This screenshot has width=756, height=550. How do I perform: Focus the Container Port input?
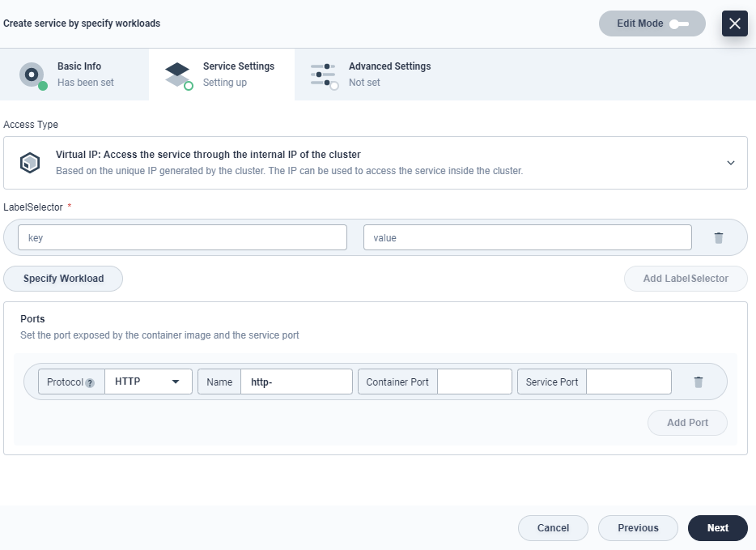click(474, 382)
